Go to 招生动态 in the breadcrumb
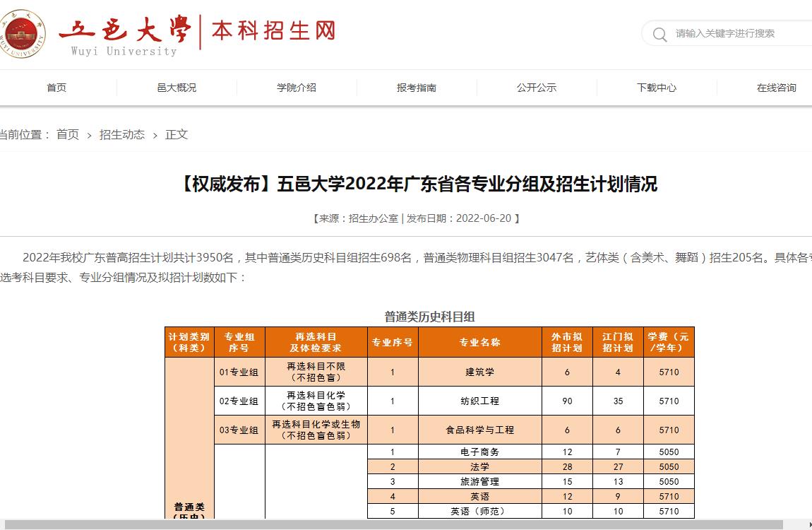The height and width of the screenshot is (530, 812). point(122,135)
